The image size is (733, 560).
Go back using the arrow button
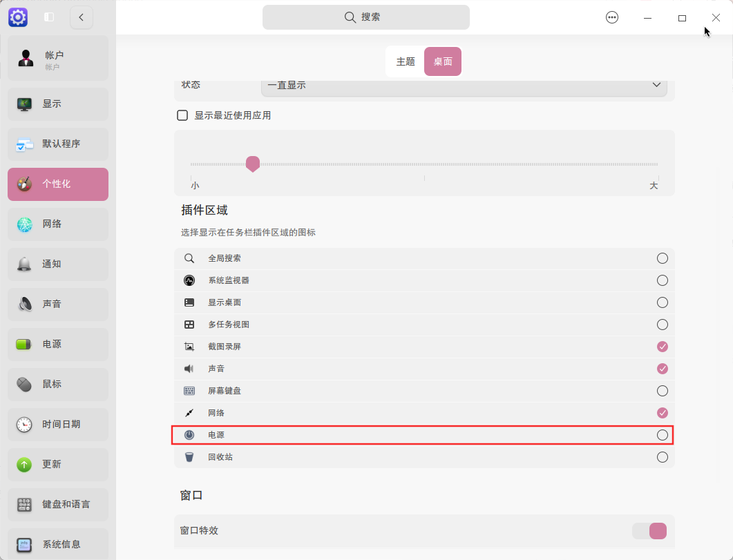coord(82,17)
